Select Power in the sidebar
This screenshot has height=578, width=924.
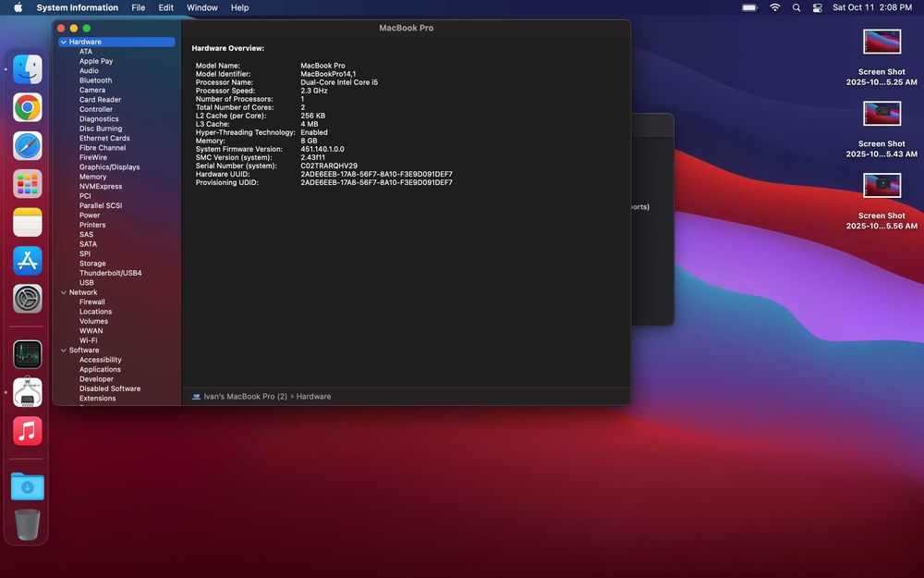[90, 215]
